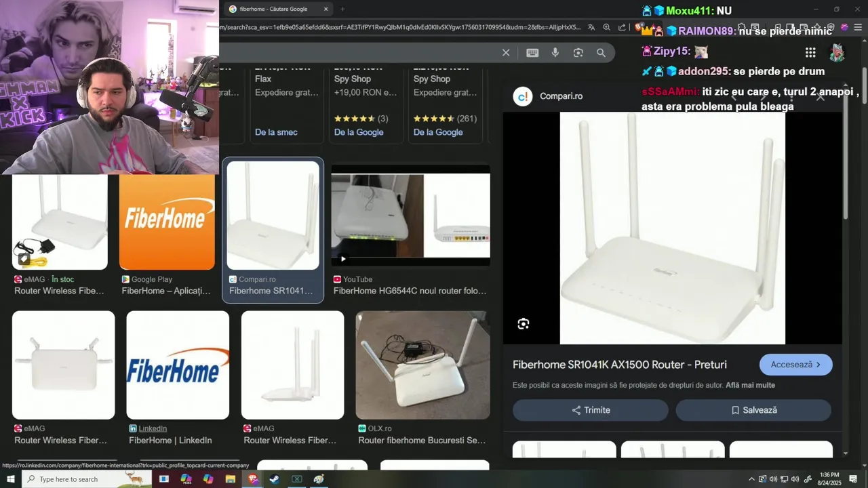Screen dimensions: 868x488
Task: Select the eMAG În stoc router thumbnail
Action: tap(60, 222)
